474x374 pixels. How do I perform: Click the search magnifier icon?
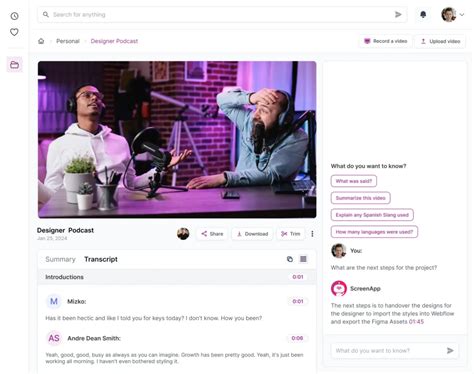point(46,14)
